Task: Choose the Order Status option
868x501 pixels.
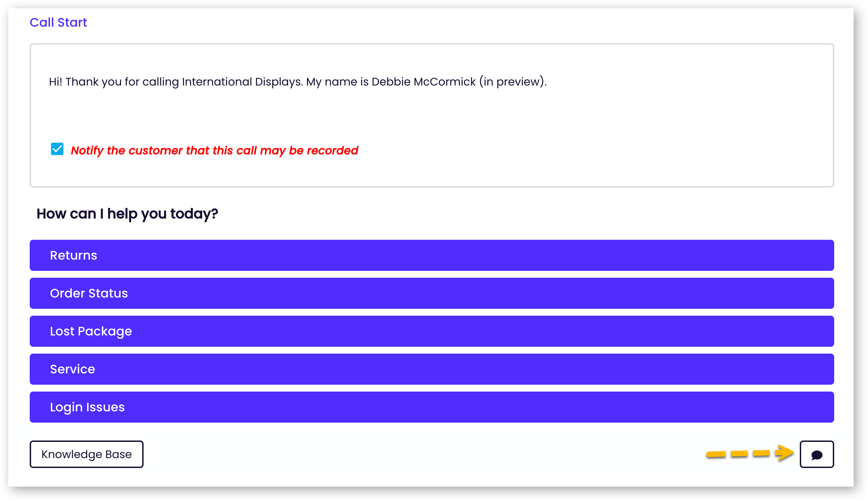Action: tap(432, 293)
